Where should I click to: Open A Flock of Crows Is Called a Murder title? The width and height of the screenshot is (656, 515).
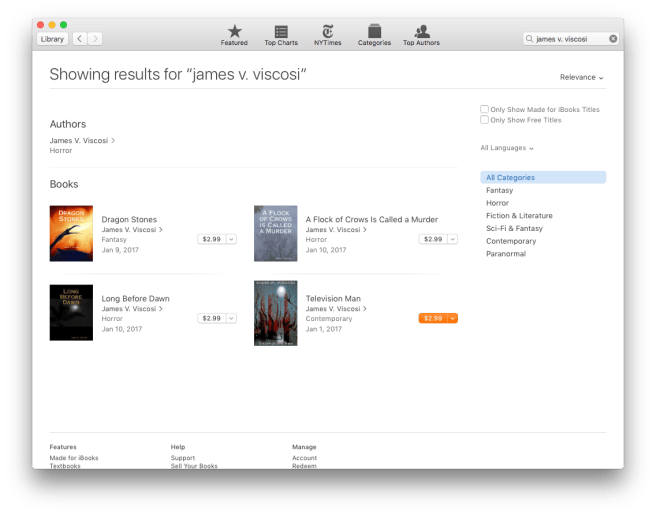(x=372, y=220)
